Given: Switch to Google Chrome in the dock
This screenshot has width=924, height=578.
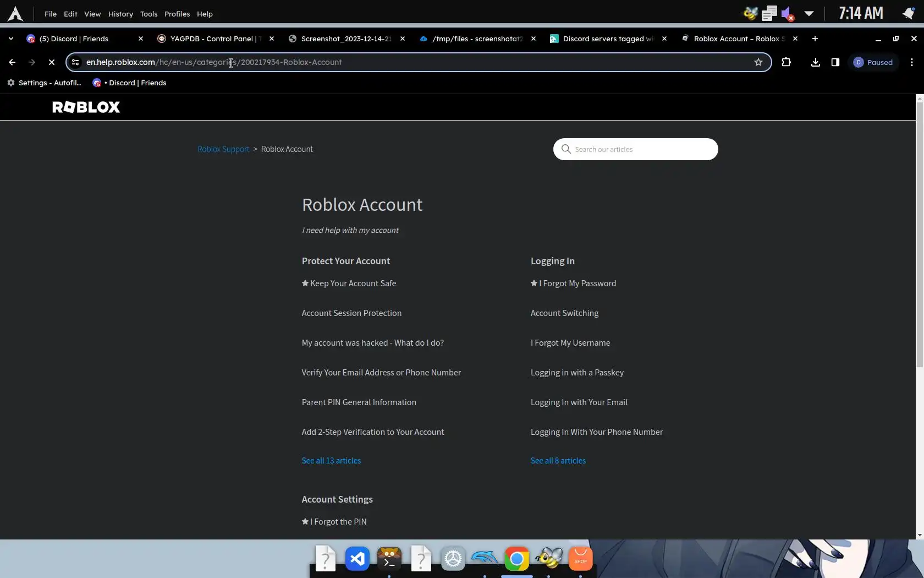Looking at the screenshot, I should (516, 559).
